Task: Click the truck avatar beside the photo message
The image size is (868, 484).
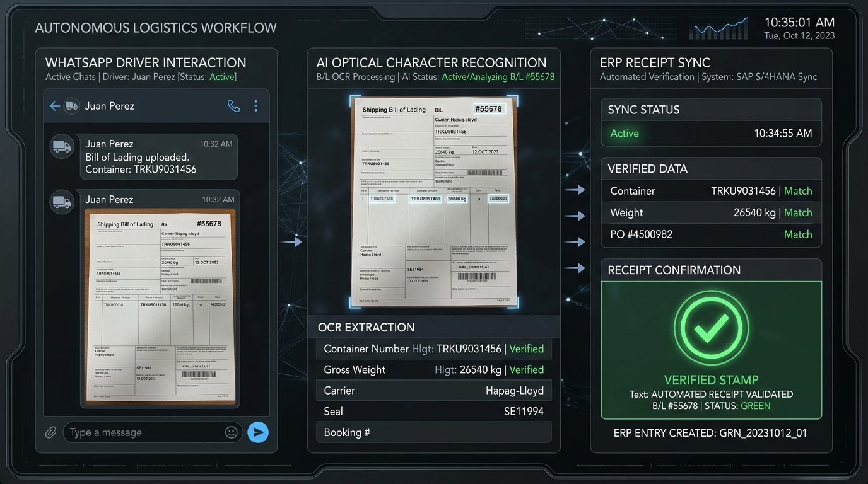Action: point(62,202)
